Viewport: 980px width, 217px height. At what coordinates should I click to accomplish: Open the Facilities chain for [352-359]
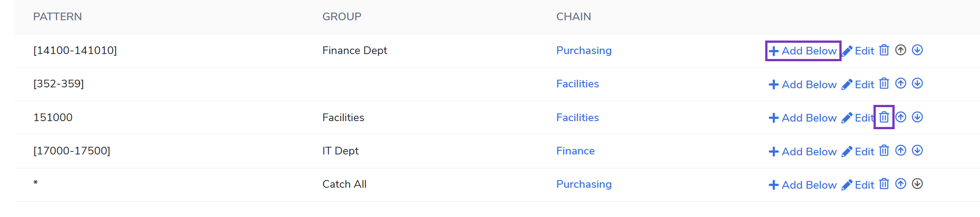click(x=577, y=84)
